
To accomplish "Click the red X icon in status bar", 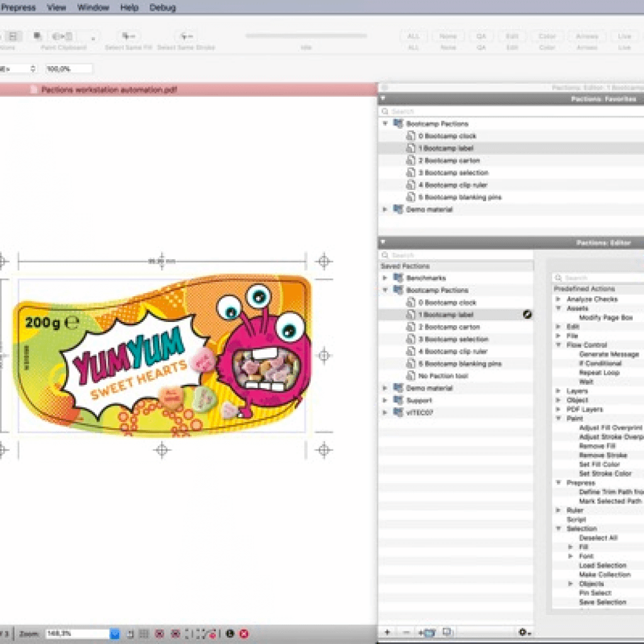I will (244, 633).
